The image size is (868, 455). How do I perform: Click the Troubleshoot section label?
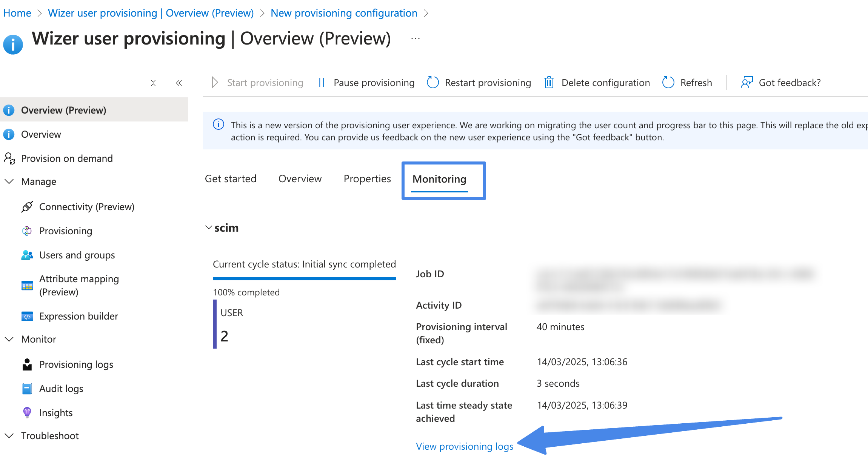click(50, 436)
